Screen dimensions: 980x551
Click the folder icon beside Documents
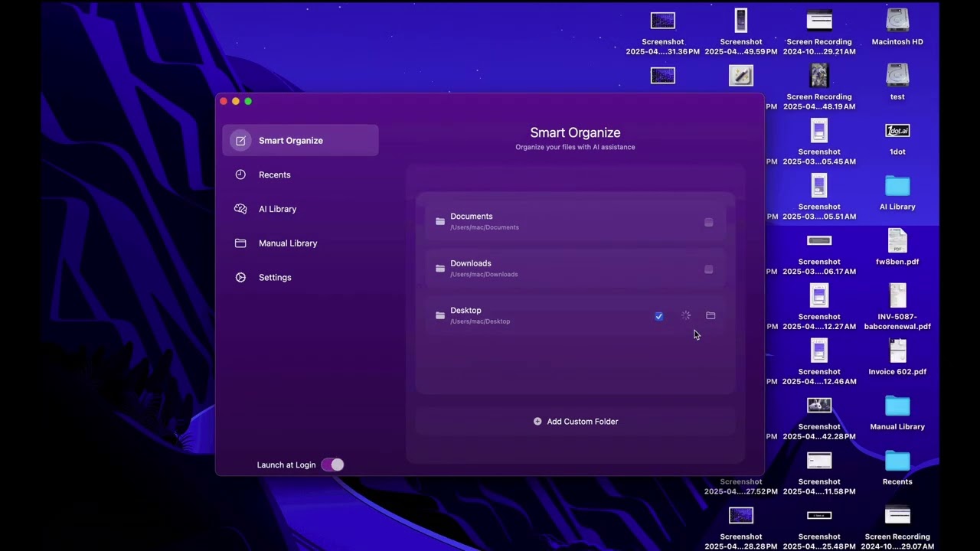point(440,221)
